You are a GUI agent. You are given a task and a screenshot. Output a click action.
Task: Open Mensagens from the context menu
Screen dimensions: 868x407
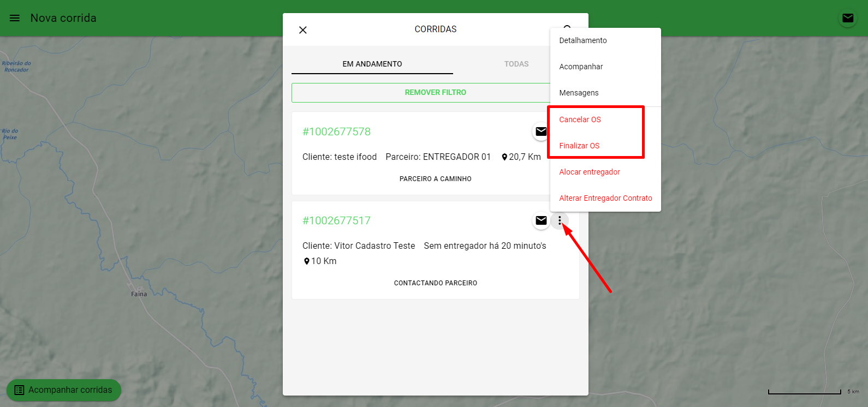(605, 93)
